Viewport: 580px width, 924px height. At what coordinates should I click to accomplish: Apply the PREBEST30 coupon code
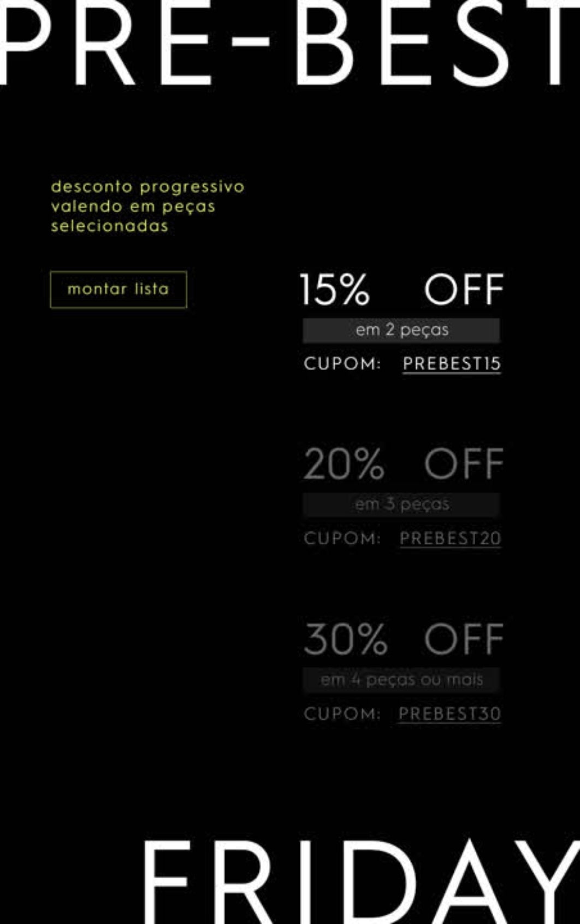(449, 713)
